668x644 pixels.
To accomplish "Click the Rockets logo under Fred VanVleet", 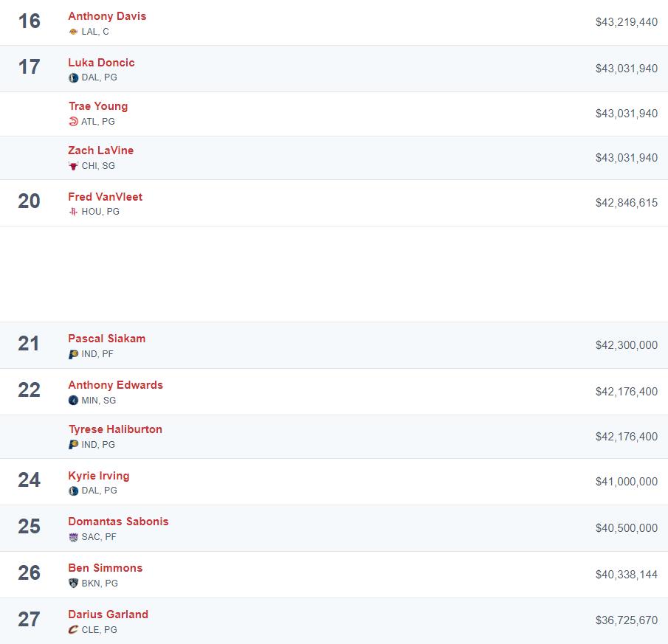I will coord(73,212).
